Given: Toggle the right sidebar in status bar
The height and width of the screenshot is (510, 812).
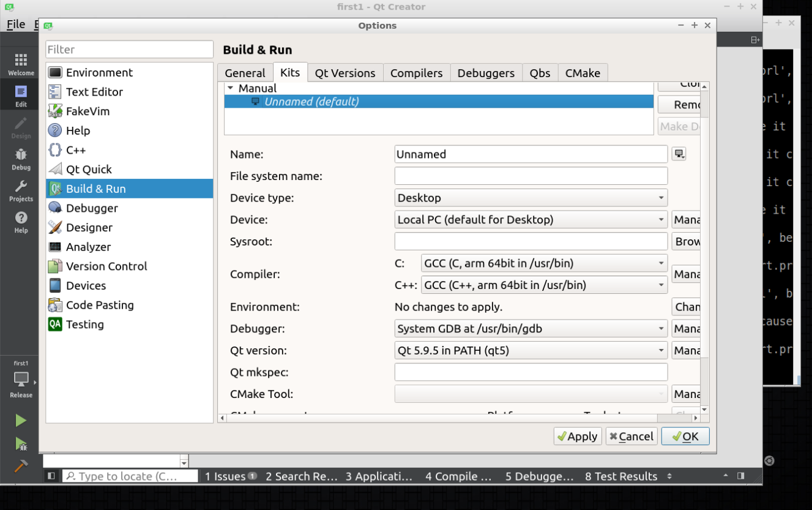Looking at the screenshot, I should click(x=741, y=476).
